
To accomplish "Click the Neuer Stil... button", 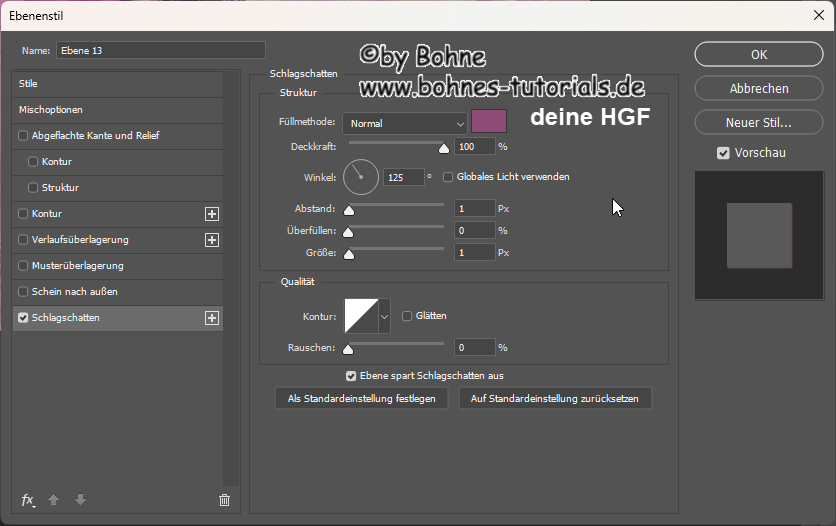I will click(759, 123).
